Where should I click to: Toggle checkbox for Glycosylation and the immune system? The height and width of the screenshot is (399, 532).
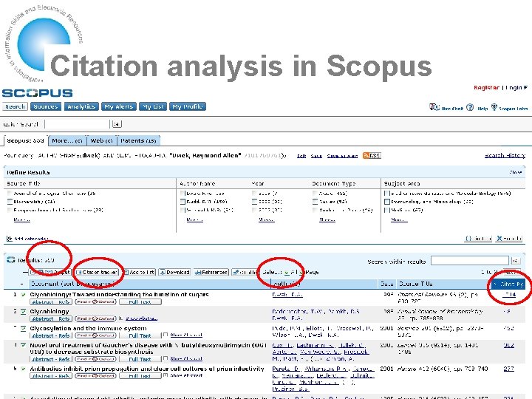(x=23, y=328)
